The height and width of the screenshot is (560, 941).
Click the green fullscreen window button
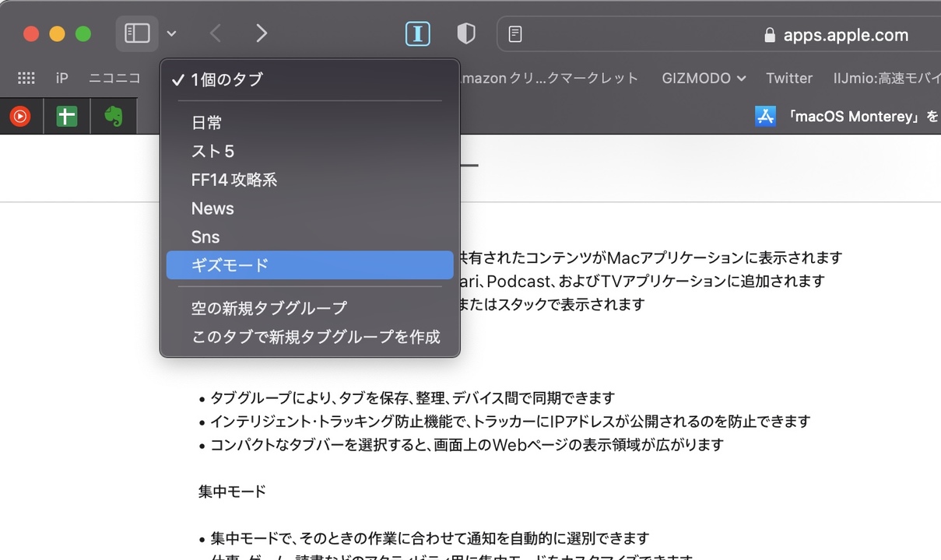[x=83, y=33]
